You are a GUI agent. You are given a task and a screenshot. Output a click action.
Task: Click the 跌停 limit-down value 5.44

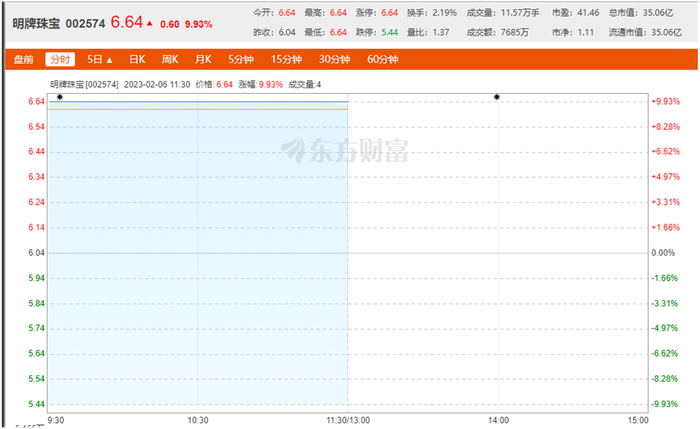point(389,33)
